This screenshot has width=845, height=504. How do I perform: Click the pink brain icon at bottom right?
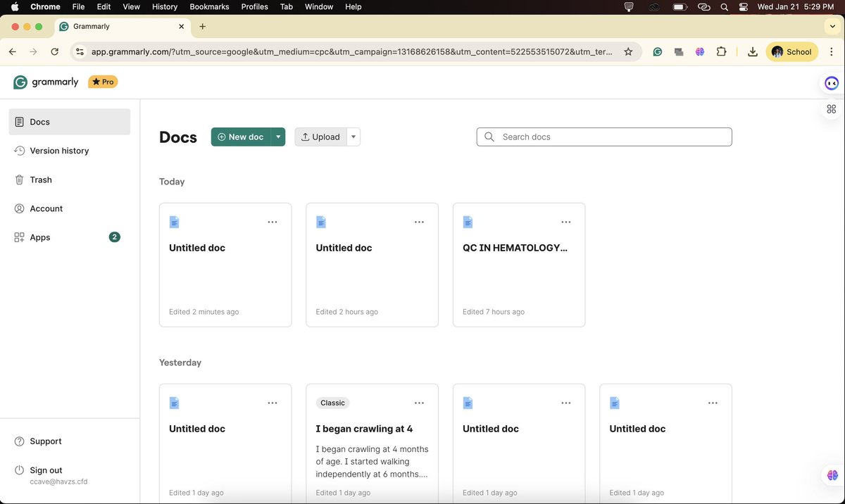click(x=832, y=474)
